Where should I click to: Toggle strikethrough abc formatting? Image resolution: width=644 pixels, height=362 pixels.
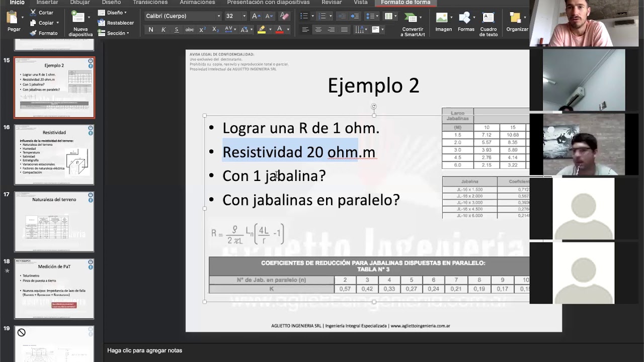[189, 30]
